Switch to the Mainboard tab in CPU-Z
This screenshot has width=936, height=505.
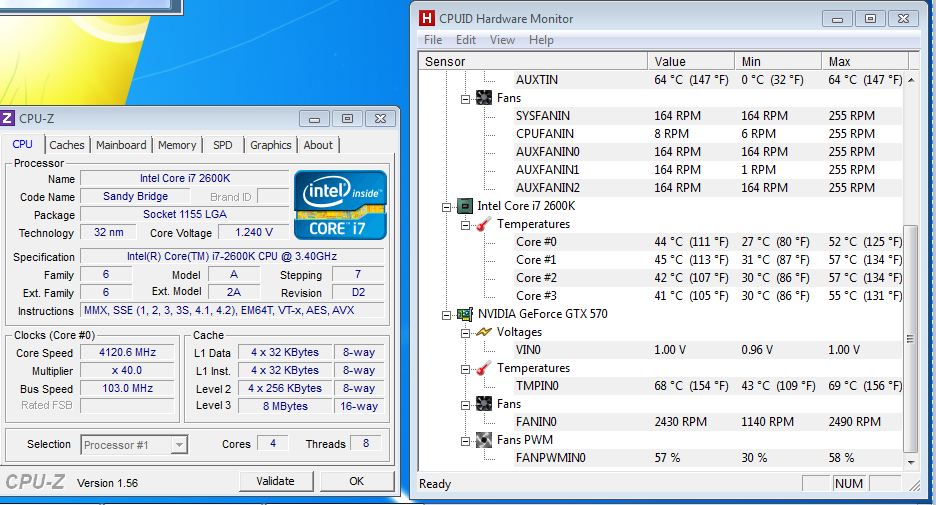click(121, 145)
